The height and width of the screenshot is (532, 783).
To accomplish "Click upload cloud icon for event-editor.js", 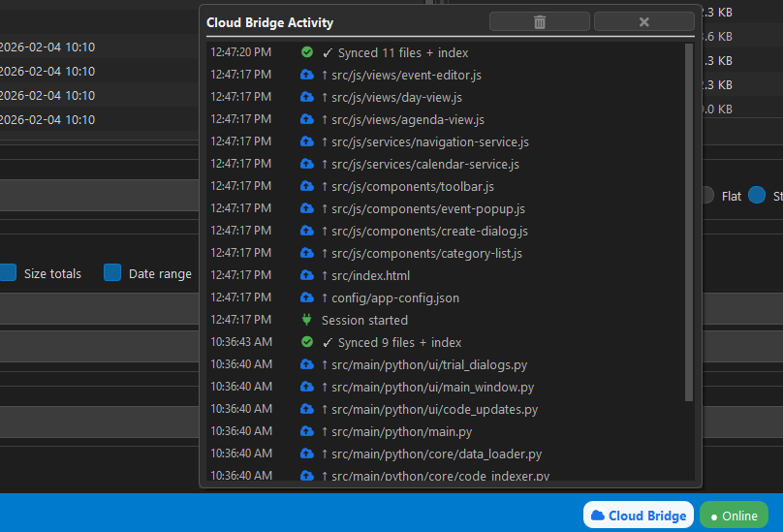I will (x=307, y=75).
